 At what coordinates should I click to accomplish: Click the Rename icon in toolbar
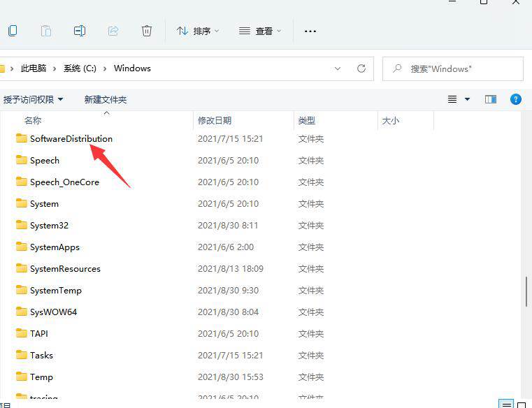80,31
